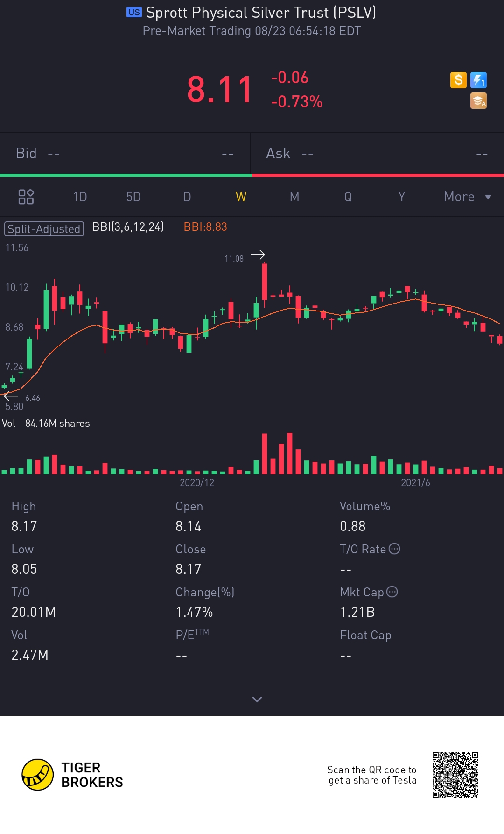Tap the Change(%) value 1.47%
The width and height of the screenshot is (504, 834).
[x=194, y=612]
